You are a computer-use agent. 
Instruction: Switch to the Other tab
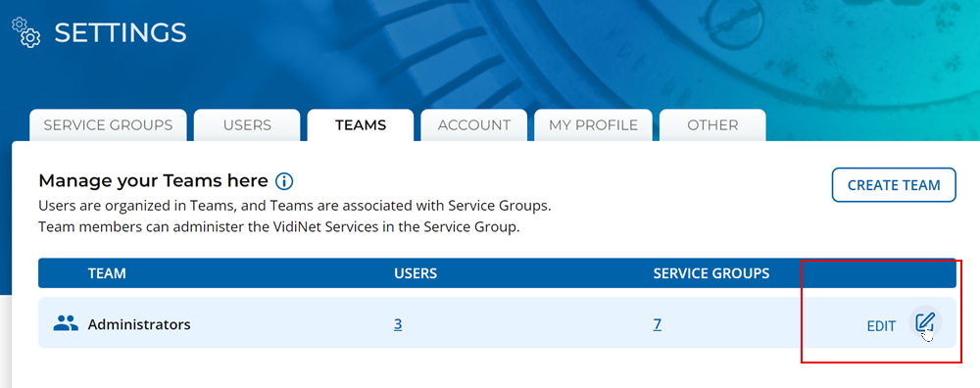point(712,125)
